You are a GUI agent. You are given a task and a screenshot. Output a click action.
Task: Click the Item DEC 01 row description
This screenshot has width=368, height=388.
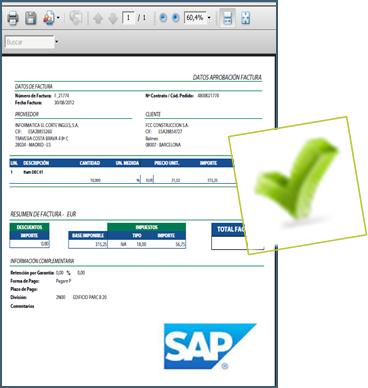point(33,172)
